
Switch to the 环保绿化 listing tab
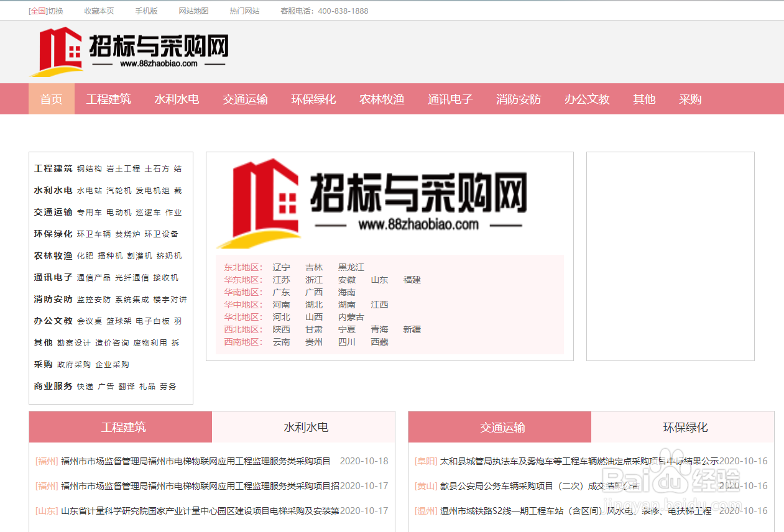click(683, 427)
